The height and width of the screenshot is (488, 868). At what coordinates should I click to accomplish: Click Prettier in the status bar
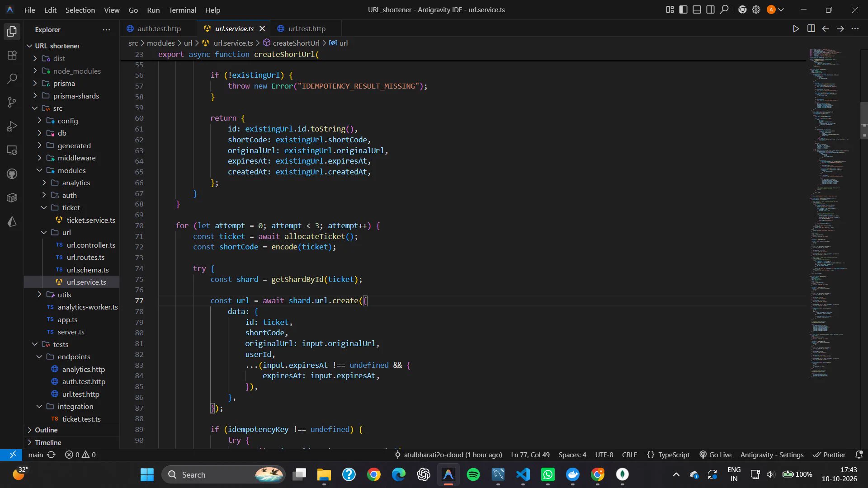pyautogui.click(x=829, y=455)
